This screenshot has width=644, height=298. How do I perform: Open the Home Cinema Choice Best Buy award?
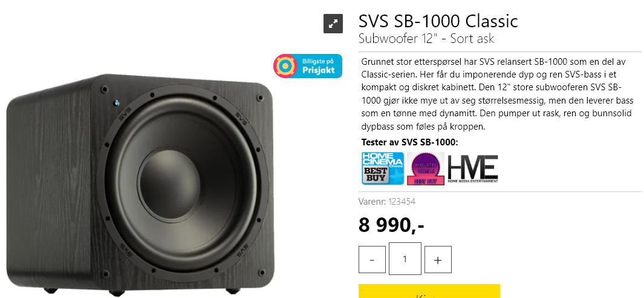click(x=382, y=168)
